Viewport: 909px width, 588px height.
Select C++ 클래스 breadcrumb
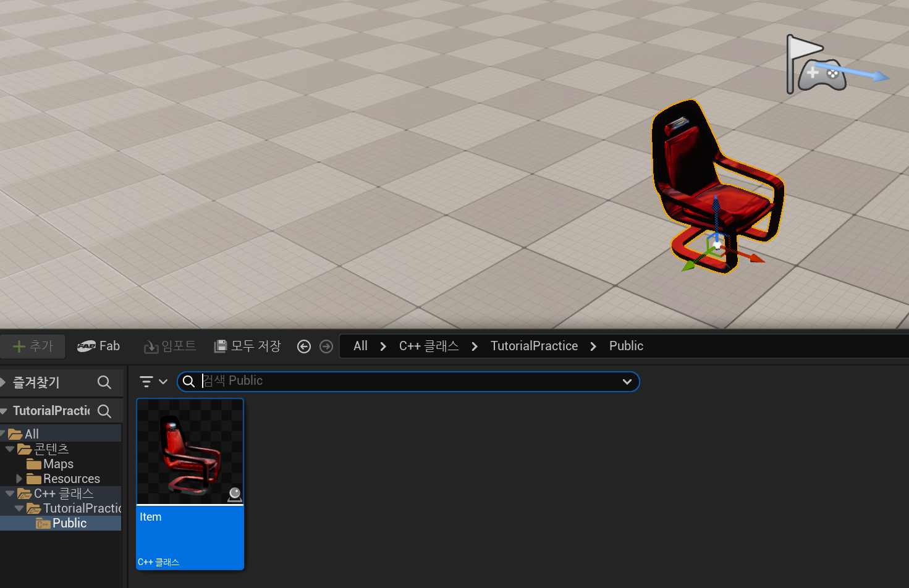429,346
